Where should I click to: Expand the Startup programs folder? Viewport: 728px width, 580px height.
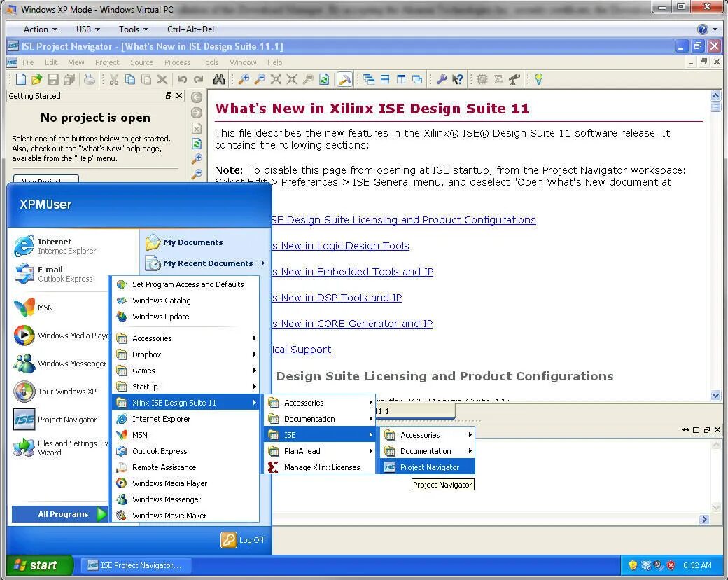[x=185, y=387]
